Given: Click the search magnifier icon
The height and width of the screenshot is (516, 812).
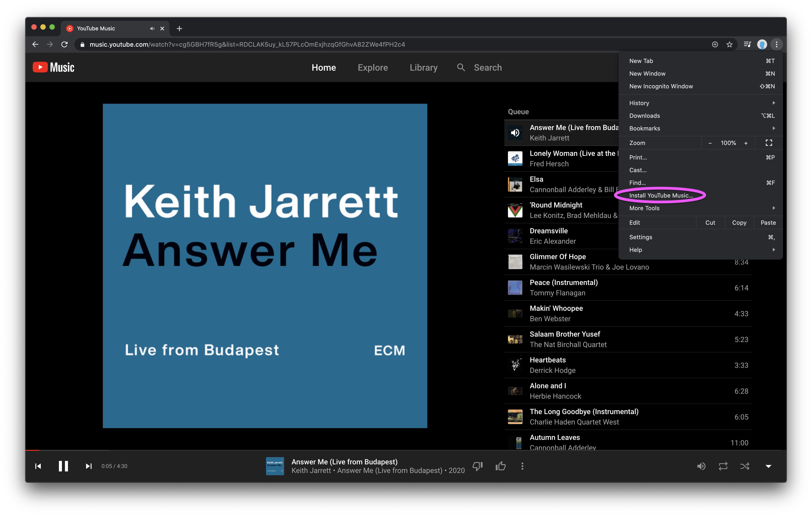Looking at the screenshot, I should coord(461,68).
